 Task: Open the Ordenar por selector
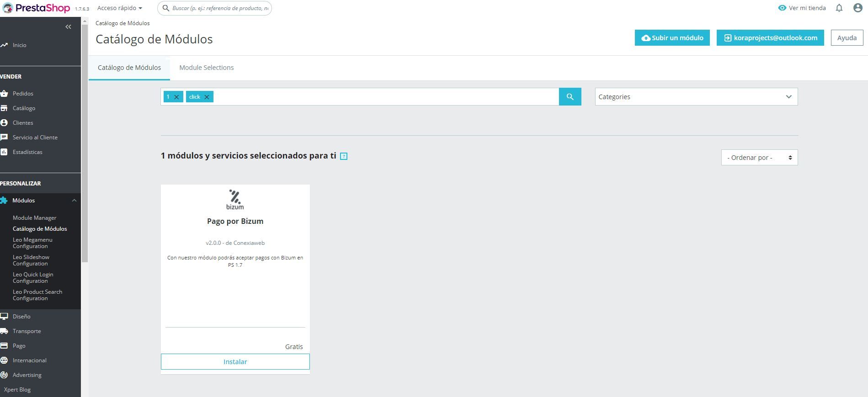click(759, 158)
